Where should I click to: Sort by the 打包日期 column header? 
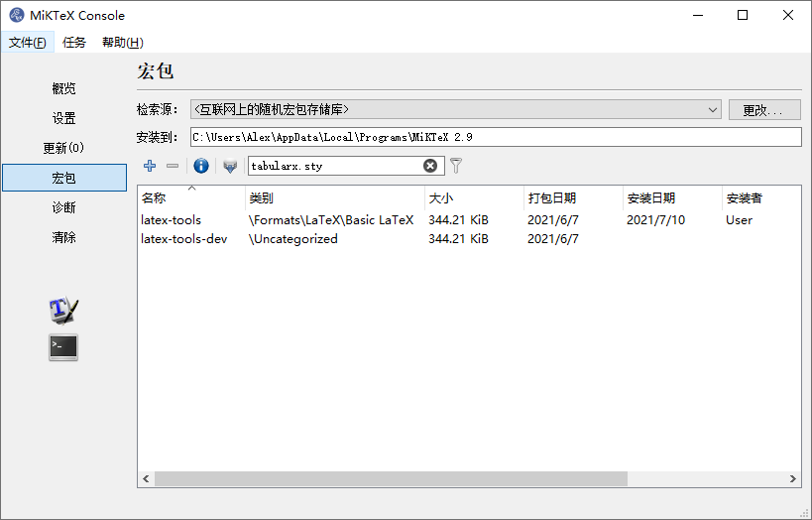573,197
